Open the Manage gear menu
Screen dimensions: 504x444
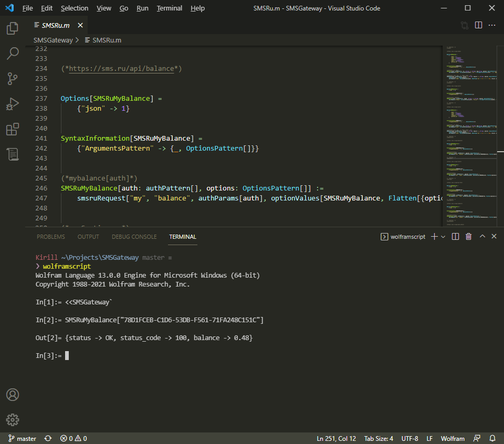13,419
